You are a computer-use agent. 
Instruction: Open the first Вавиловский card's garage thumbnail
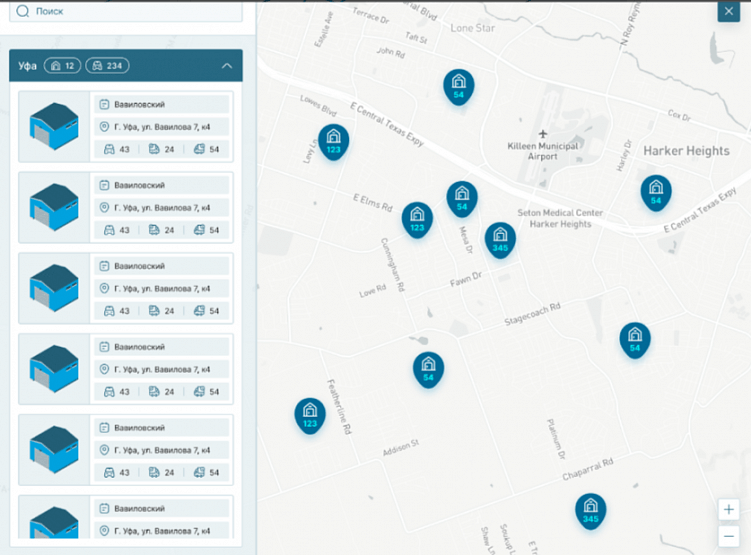(54, 126)
